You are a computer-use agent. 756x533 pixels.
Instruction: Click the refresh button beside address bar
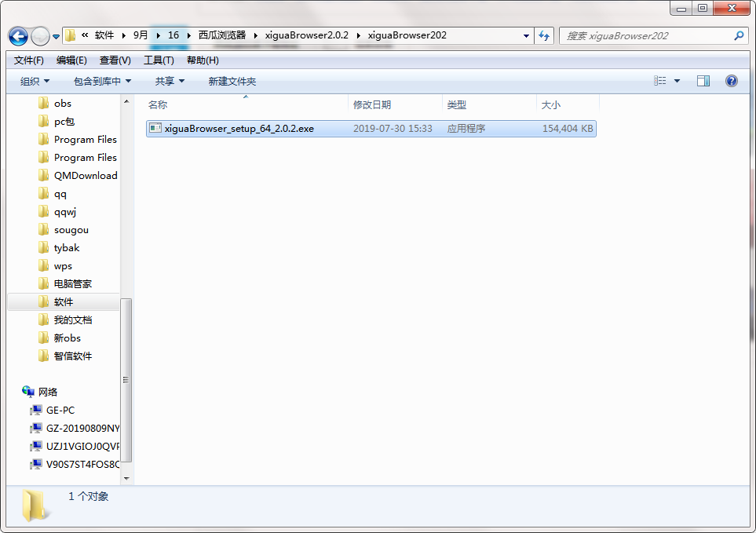544,35
